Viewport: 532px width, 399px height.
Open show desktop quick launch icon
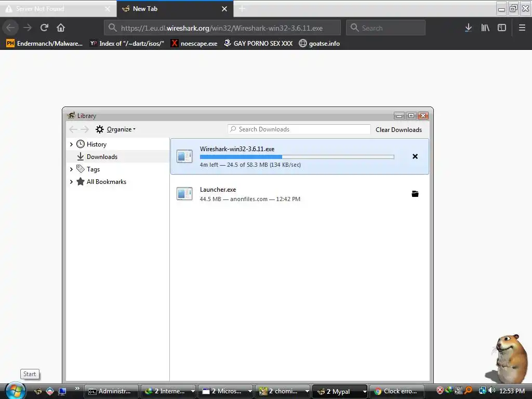coord(62,391)
